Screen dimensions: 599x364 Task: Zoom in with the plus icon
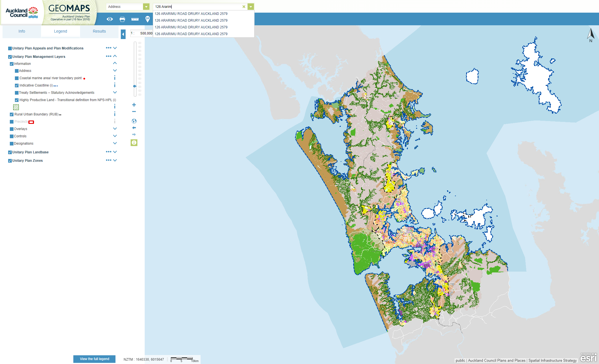[x=134, y=105]
